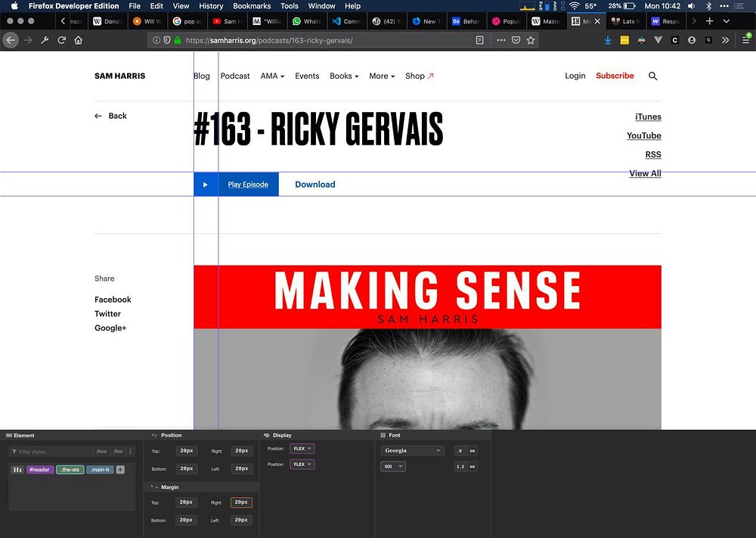Open the Element panel options kebab menu
The width and height of the screenshot is (756, 538).
(x=130, y=451)
